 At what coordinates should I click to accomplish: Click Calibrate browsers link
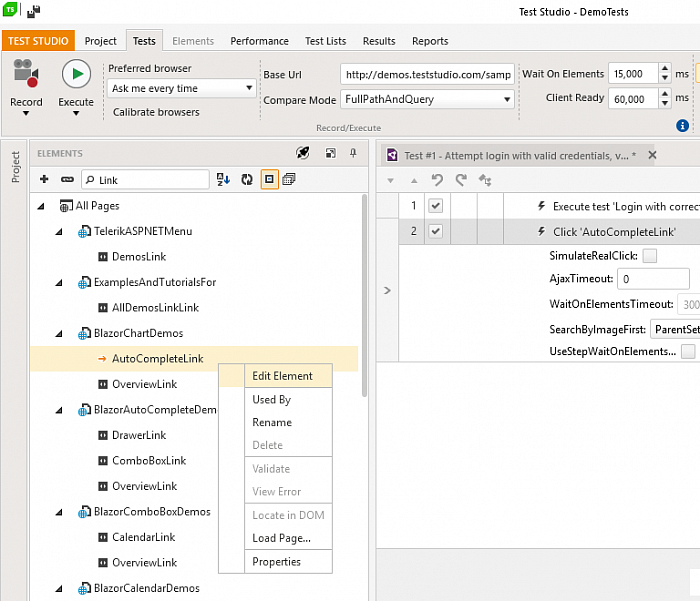click(x=156, y=112)
